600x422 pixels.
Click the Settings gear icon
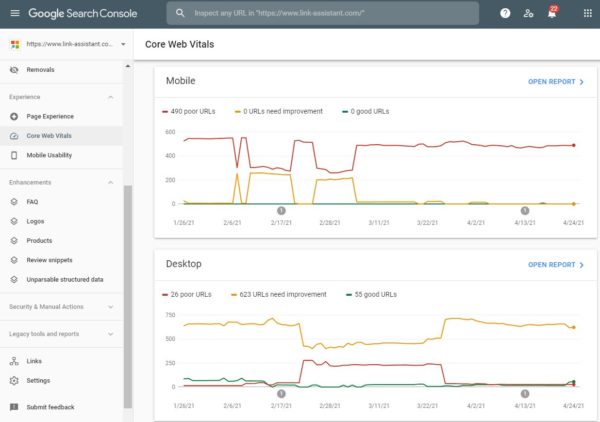pos(14,381)
